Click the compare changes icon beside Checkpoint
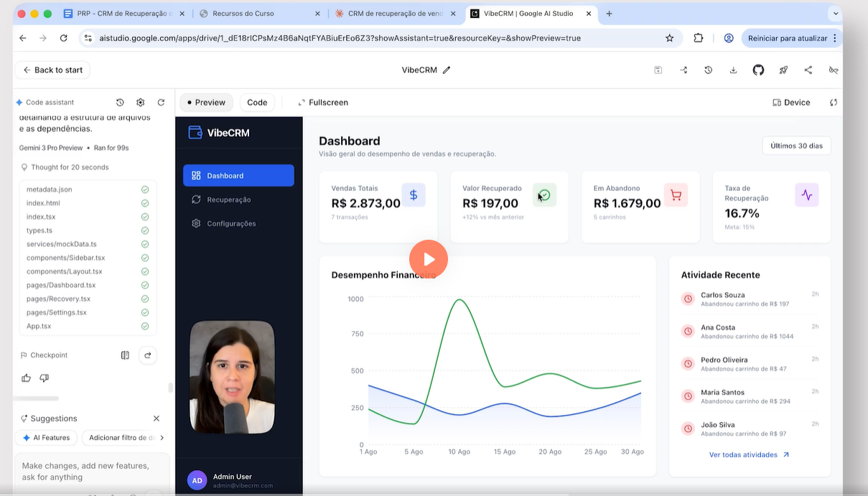Viewport: 868px width, 496px height. tap(125, 355)
